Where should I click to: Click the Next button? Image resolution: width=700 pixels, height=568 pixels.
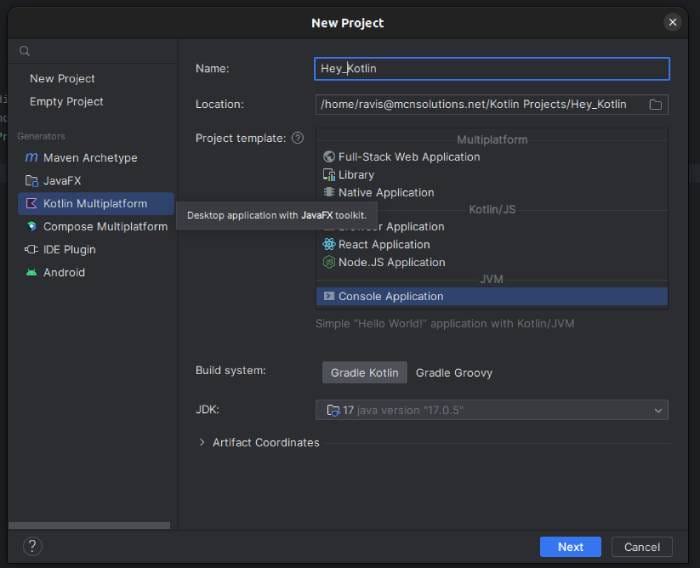[570, 547]
